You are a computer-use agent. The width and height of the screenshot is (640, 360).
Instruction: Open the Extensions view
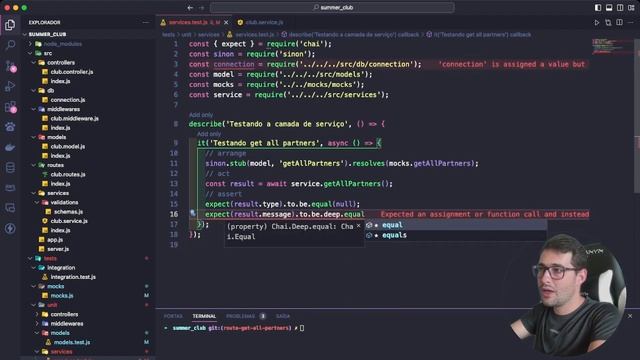[x=10, y=107]
